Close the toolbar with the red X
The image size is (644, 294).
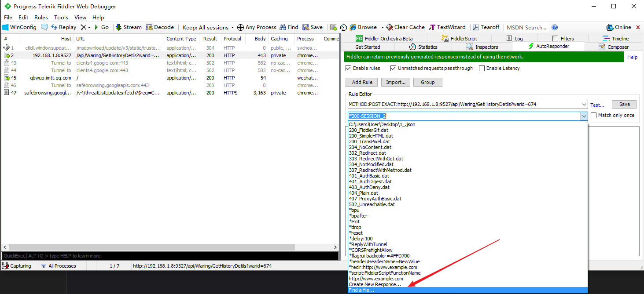[x=637, y=27]
